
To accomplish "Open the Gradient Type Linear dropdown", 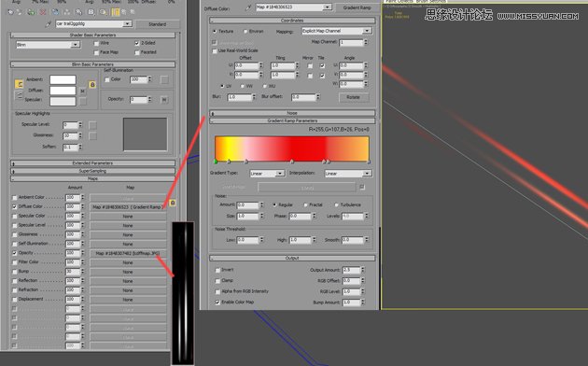I will coord(267,174).
